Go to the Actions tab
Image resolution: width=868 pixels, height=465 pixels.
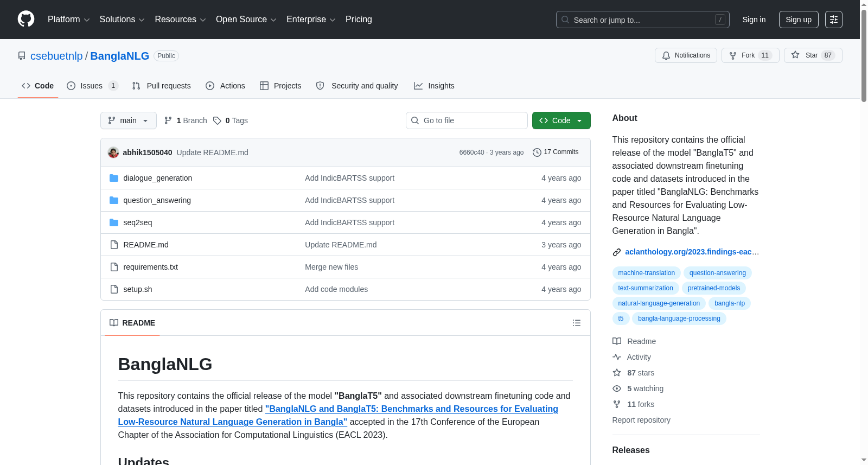[225, 86]
